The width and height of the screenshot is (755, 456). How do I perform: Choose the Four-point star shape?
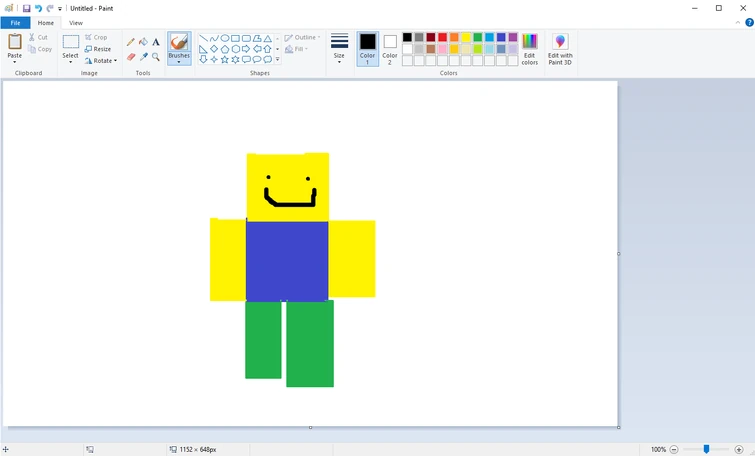pos(214,59)
